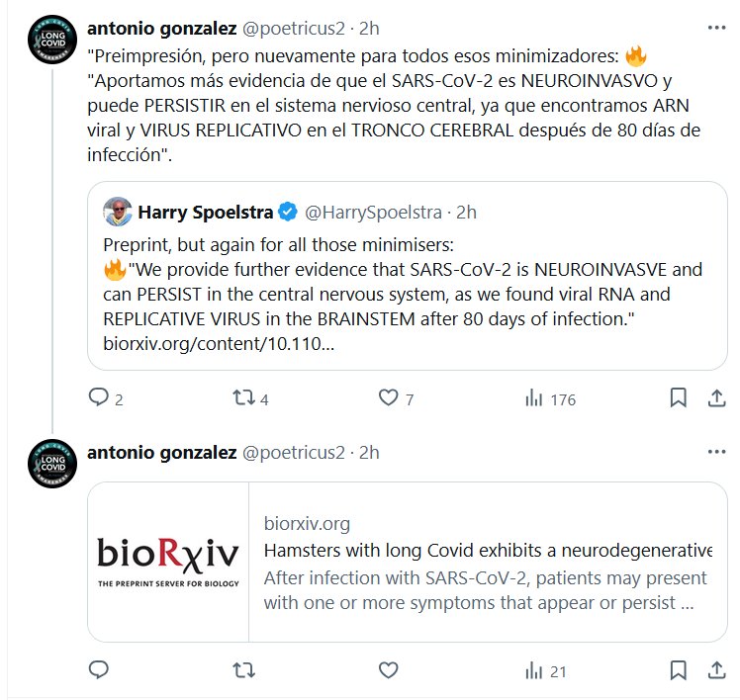Bookmark the first tweet
The width and height of the screenshot is (740, 700).
(678, 398)
